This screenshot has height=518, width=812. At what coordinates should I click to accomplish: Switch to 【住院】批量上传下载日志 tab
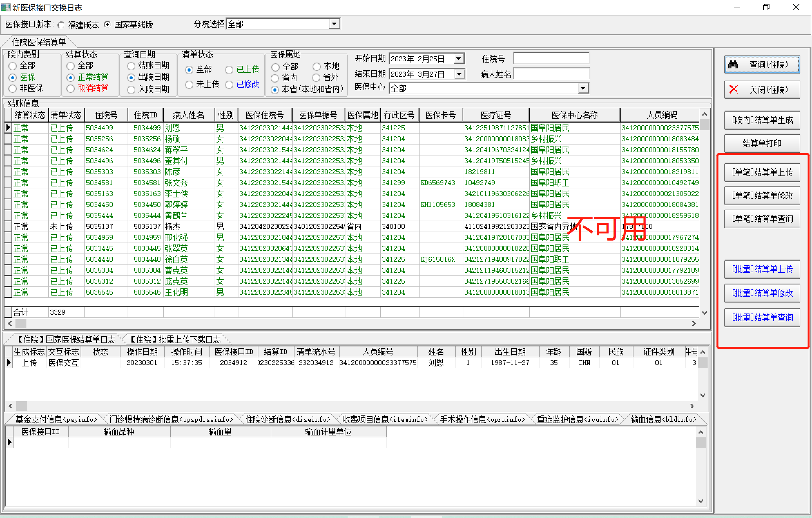175,339
